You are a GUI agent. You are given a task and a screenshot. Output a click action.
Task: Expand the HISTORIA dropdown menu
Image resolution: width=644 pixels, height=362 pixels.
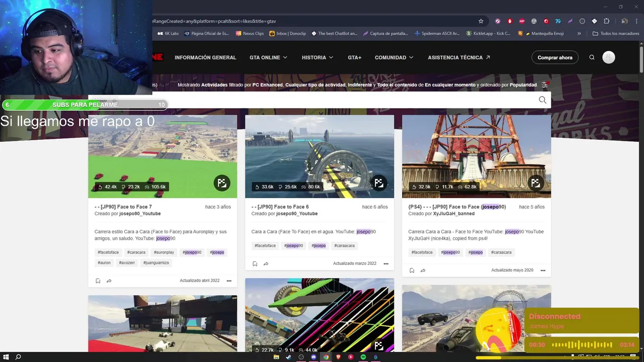tap(317, 57)
